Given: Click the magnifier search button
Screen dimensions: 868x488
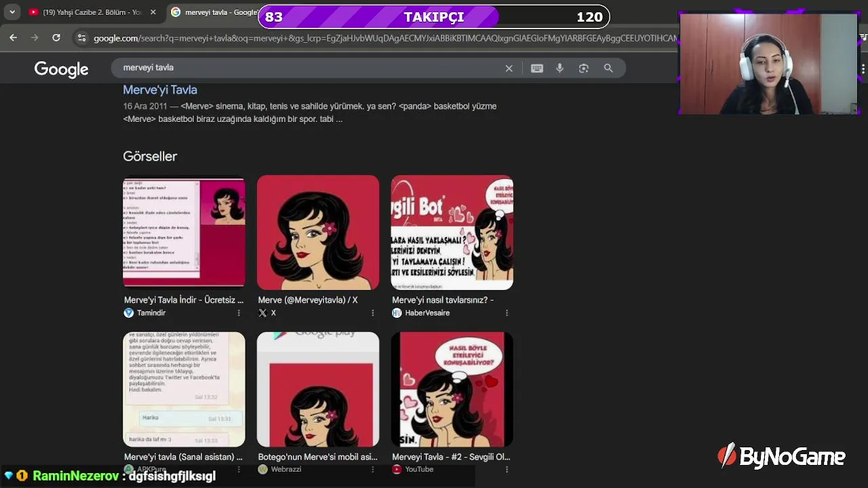Looking at the screenshot, I should [x=608, y=68].
